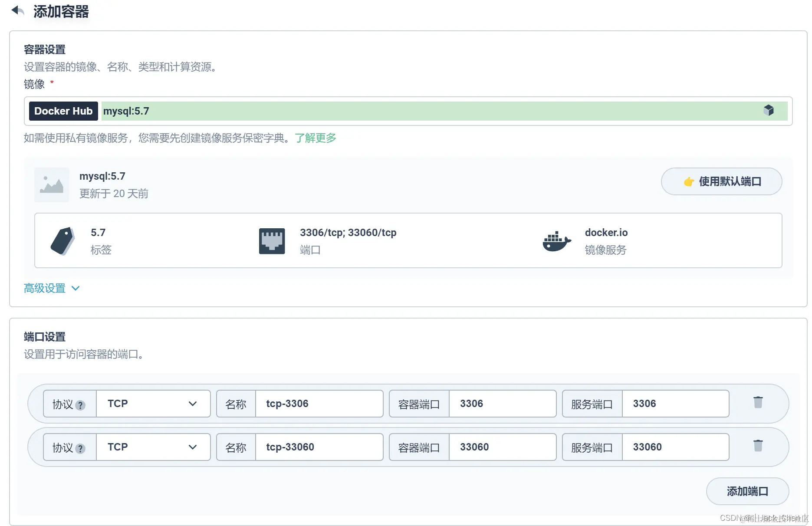
Task: Edit the tcp-3306 name field
Action: tap(319, 404)
